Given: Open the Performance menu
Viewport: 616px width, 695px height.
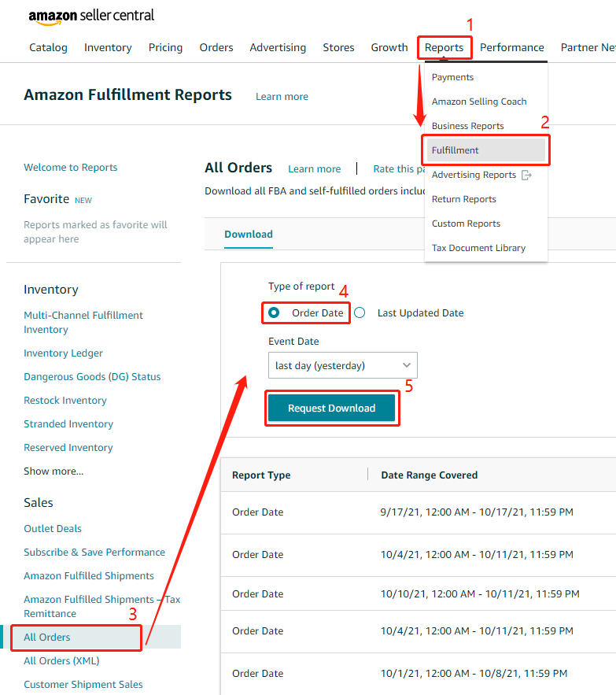Looking at the screenshot, I should click(x=512, y=47).
